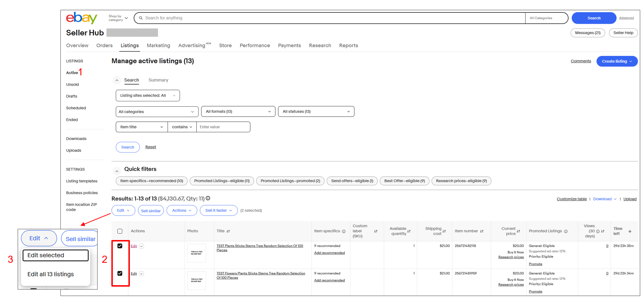This screenshot has width=644, height=298.
Task: Switch to Performance tab
Action: (255, 46)
